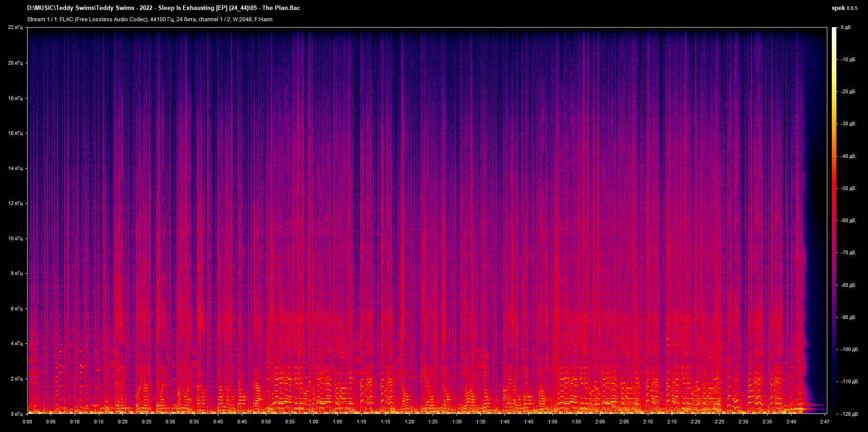868x432 pixels.
Task: Click the 1:30 time axis marker
Action: [x=457, y=422]
